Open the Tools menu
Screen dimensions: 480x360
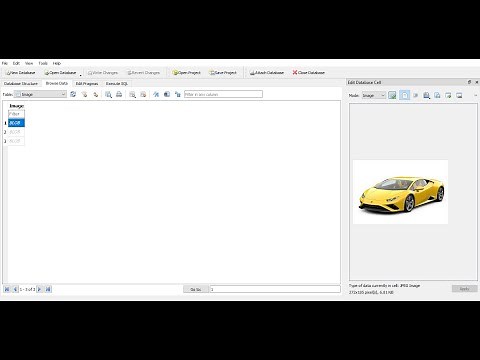pyautogui.click(x=43, y=63)
